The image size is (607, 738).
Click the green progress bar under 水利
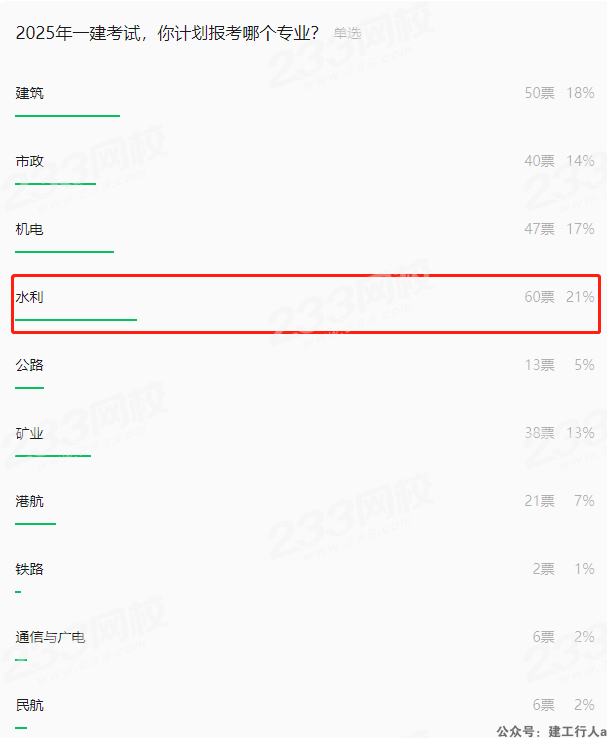[x=76, y=320]
